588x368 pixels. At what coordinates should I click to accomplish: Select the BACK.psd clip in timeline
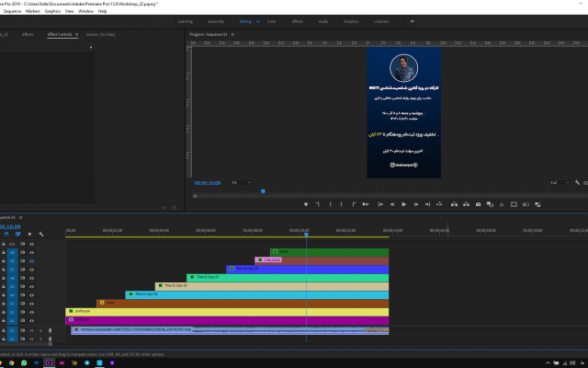pyautogui.click(x=227, y=320)
